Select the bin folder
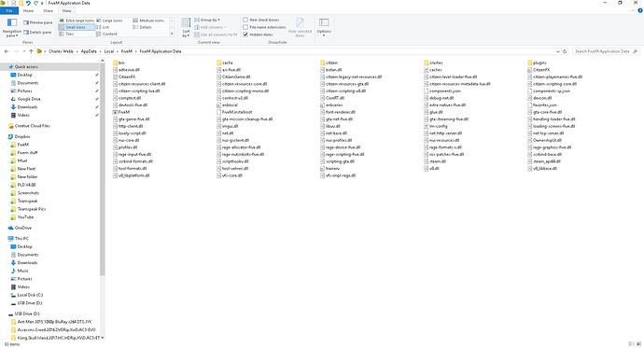 point(119,63)
